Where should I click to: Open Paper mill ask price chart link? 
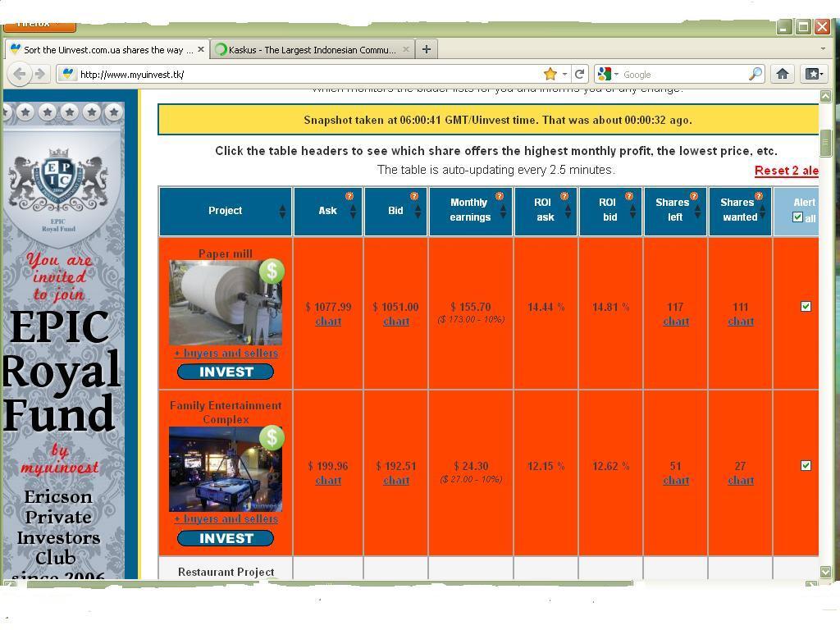pyautogui.click(x=328, y=321)
